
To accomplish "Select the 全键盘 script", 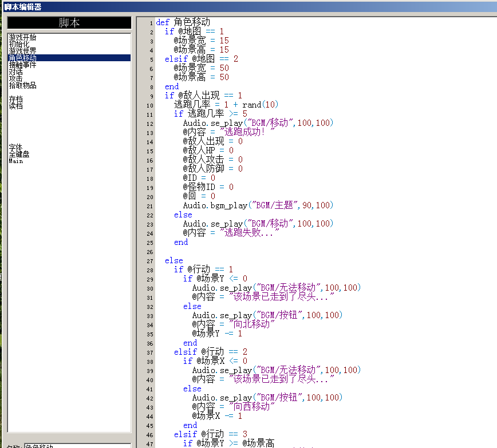I will [x=19, y=154].
